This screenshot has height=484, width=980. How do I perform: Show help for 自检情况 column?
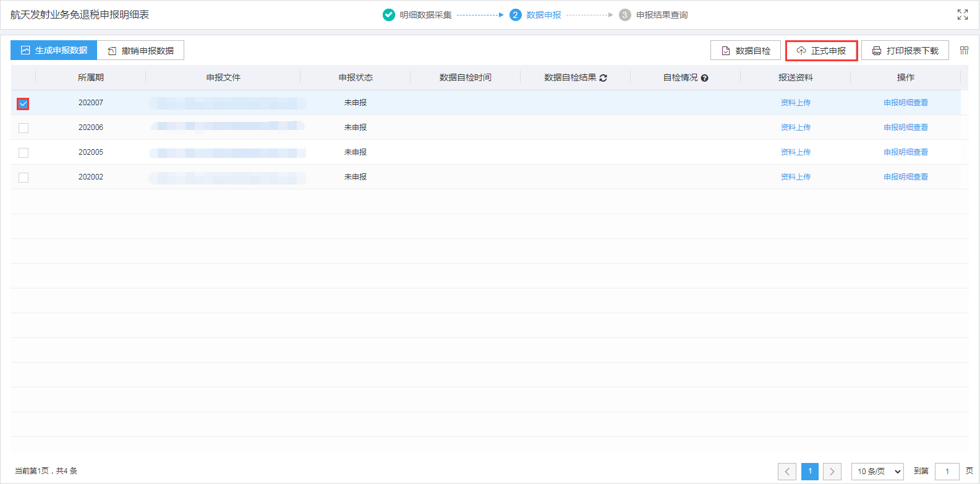tap(705, 78)
